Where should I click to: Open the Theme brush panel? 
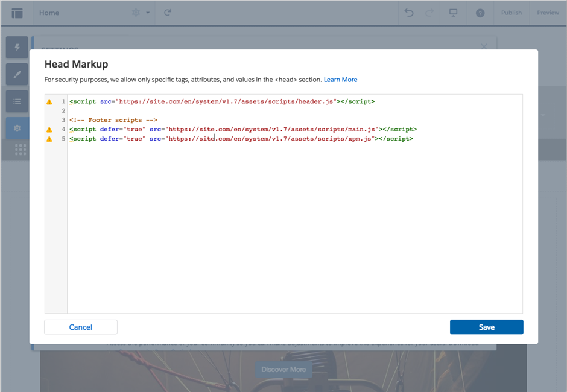tap(17, 74)
